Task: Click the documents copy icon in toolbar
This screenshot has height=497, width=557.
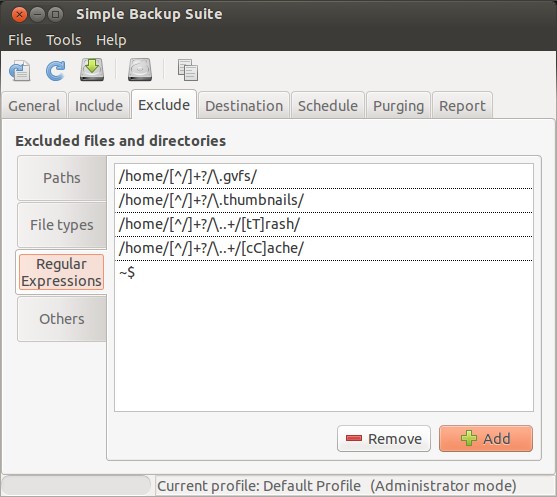Action: tap(188, 70)
